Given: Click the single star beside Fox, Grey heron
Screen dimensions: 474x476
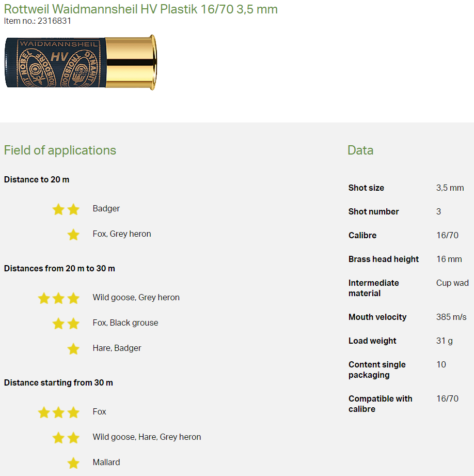Looking at the screenshot, I should pyautogui.click(x=73, y=235).
